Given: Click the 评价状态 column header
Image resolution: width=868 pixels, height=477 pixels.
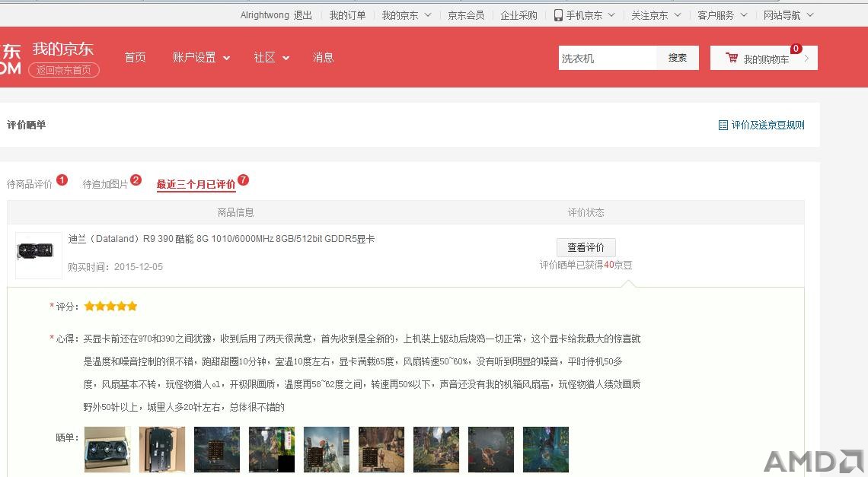Looking at the screenshot, I should click(586, 212).
